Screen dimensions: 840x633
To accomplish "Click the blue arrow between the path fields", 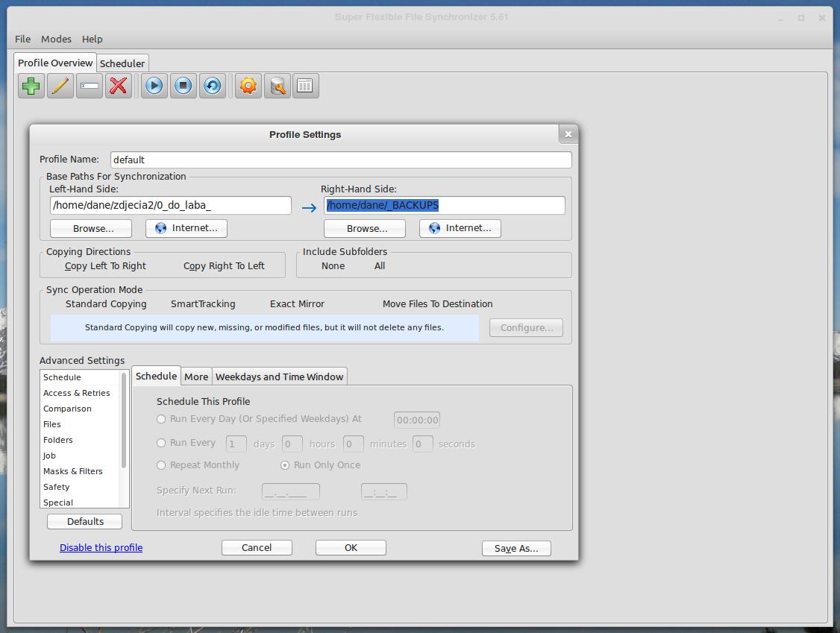I will [309, 208].
